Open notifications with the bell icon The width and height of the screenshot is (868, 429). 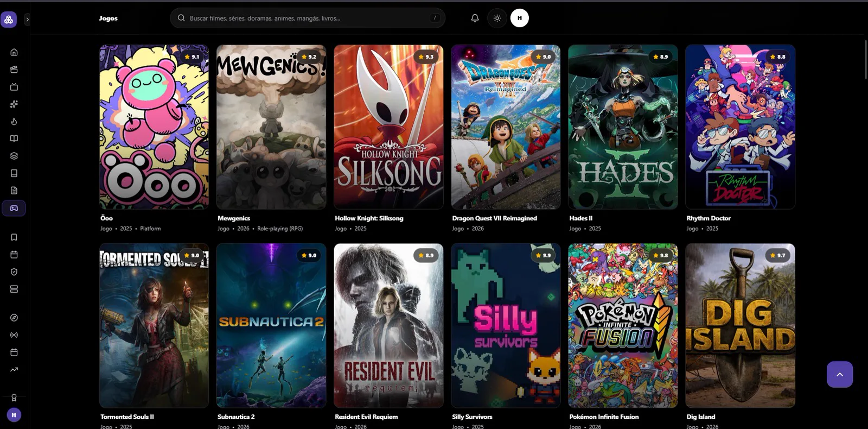[x=475, y=18]
